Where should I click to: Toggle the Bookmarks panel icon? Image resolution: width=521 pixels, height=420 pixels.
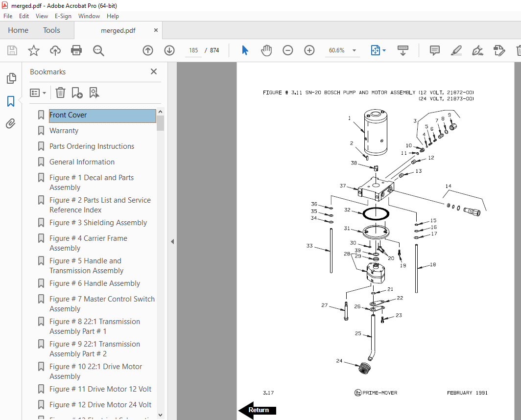[x=11, y=101]
